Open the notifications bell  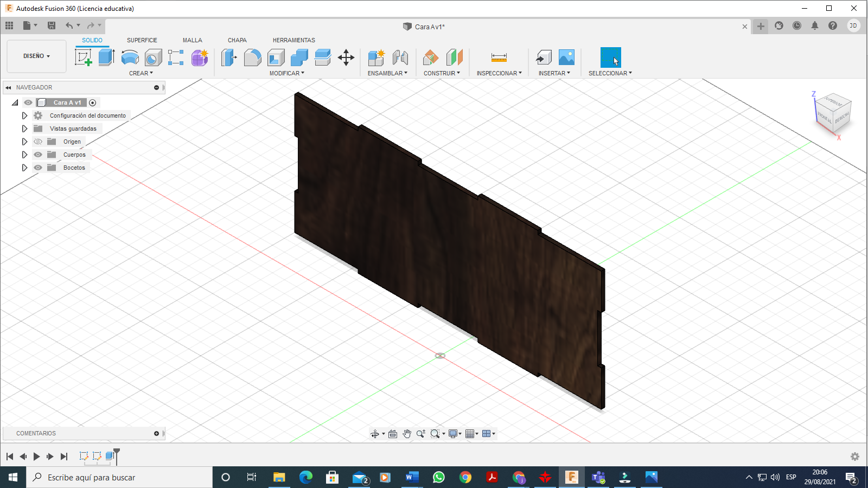coord(815,25)
